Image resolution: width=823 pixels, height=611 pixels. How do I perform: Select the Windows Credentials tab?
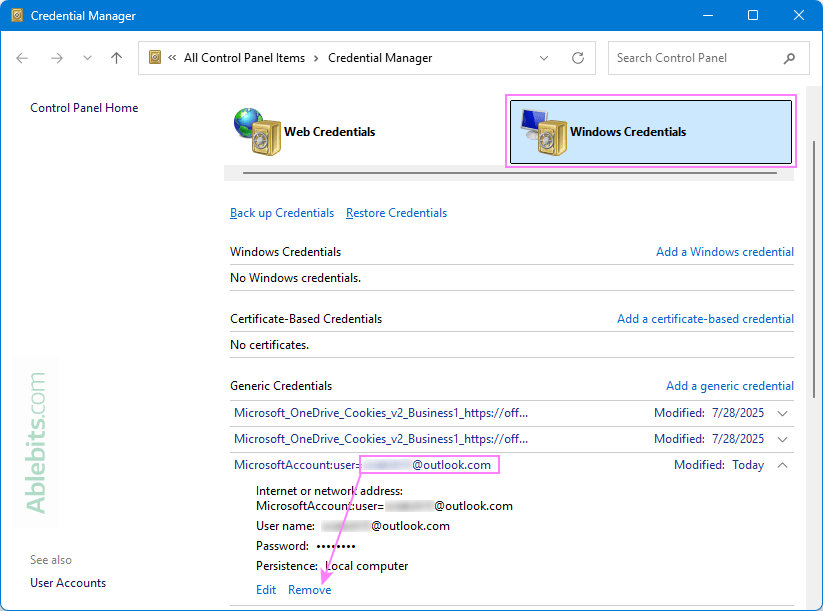coord(651,132)
